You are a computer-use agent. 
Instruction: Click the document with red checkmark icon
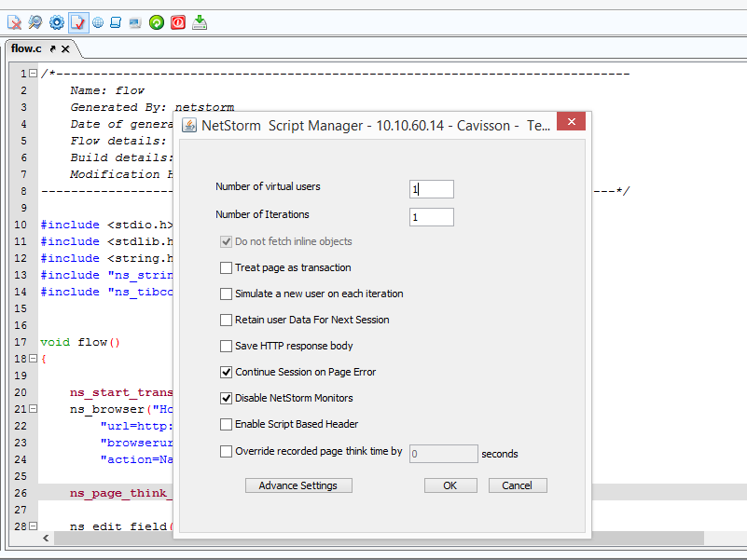pyautogui.click(x=78, y=22)
